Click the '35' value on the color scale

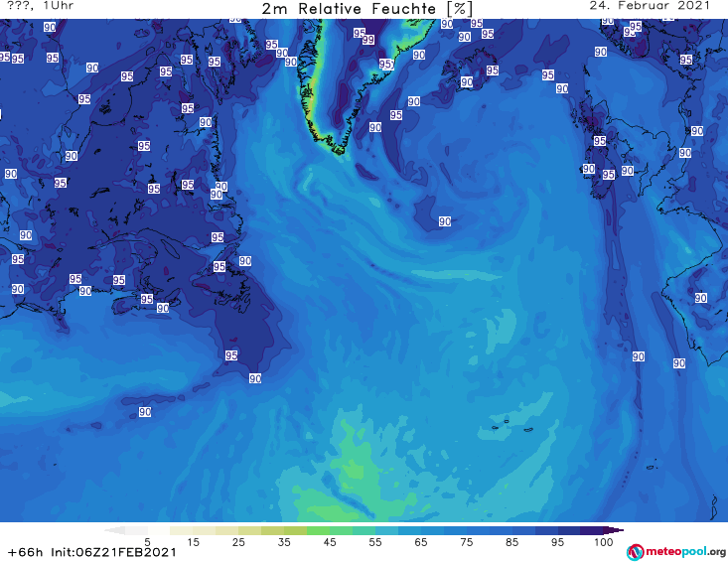(284, 542)
